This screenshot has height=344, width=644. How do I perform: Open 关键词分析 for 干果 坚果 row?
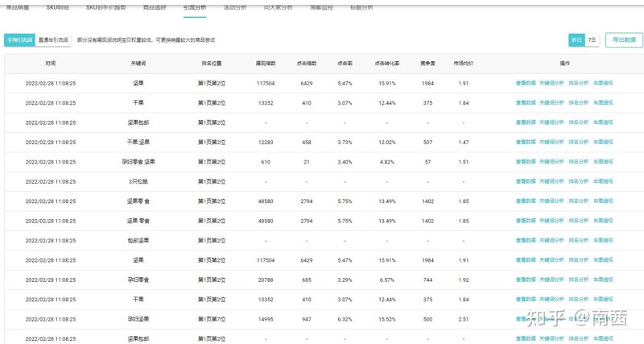point(551,142)
